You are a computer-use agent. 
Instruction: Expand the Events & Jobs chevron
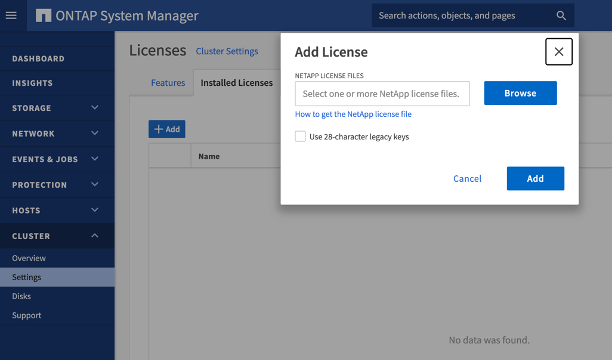tap(94, 159)
